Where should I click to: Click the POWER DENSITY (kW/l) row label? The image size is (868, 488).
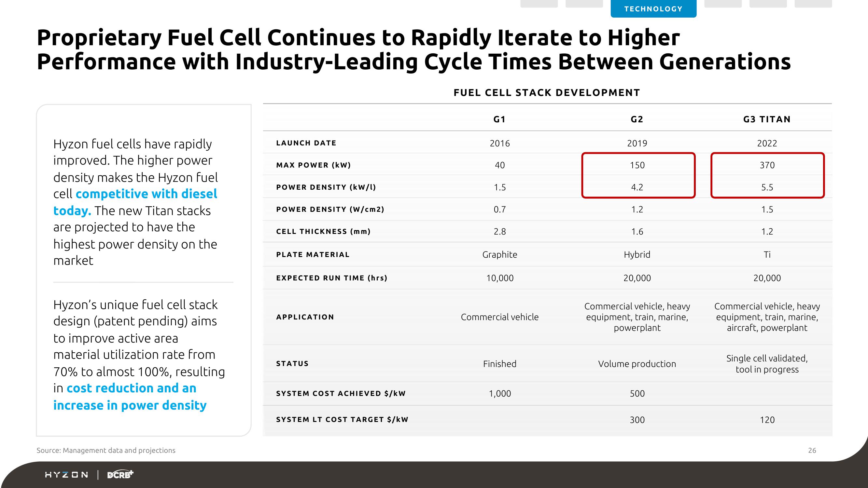tap(326, 187)
